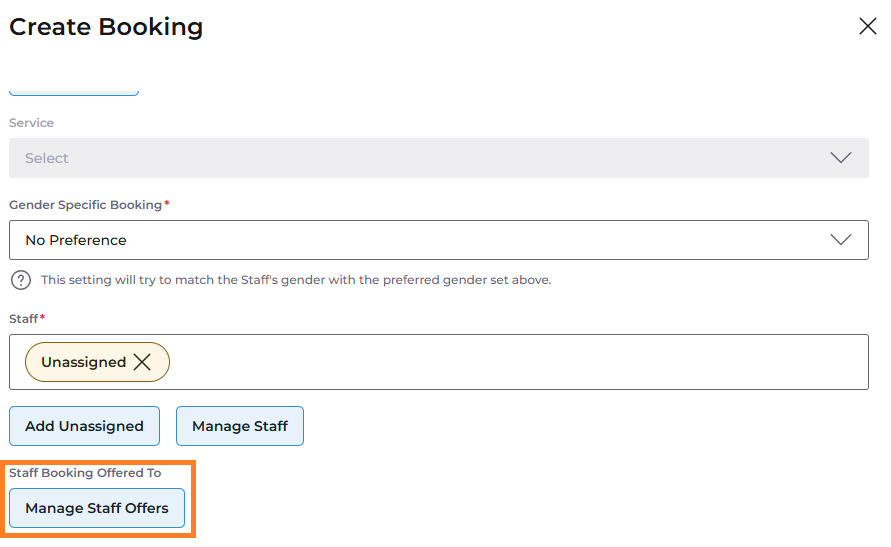
Task: Click the Gender Specific Booking label
Action: click(85, 205)
